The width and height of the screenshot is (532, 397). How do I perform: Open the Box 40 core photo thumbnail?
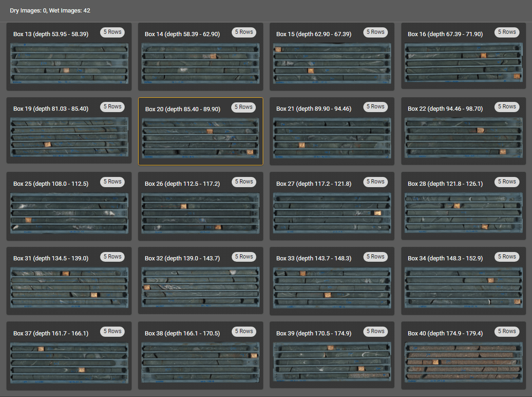(x=463, y=362)
